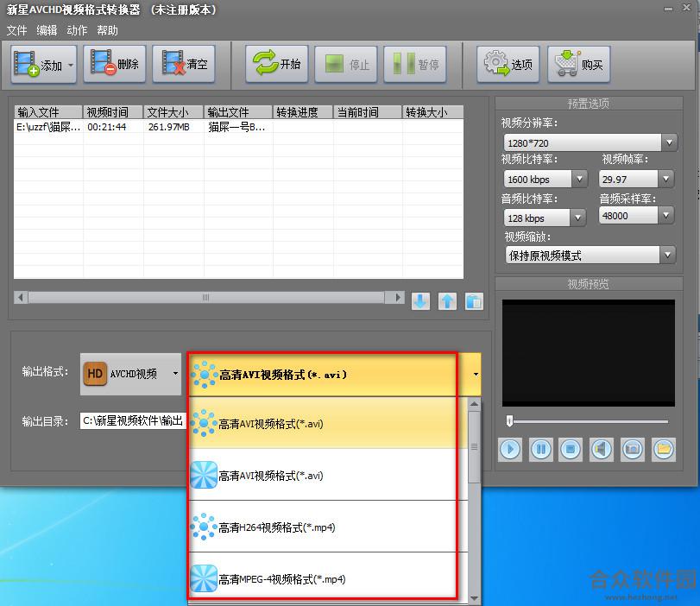Click the 视频时间 column header
Screen dimensions: 700x606
(113, 112)
